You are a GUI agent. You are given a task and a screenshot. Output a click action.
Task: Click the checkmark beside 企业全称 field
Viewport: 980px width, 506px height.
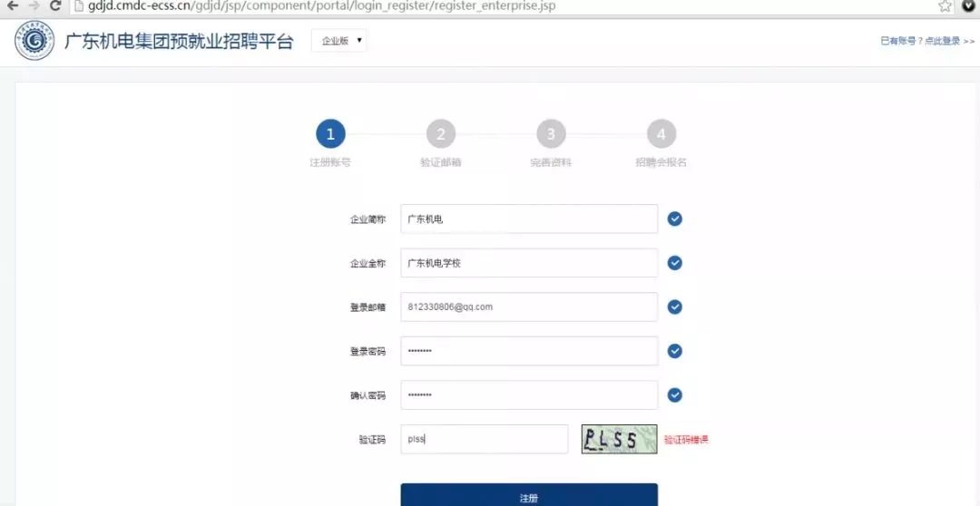pyautogui.click(x=674, y=263)
